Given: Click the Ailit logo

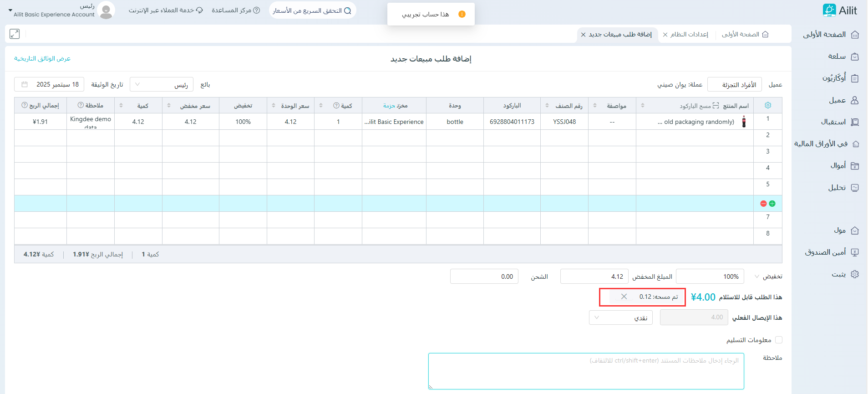Looking at the screenshot, I should (840, 10).
